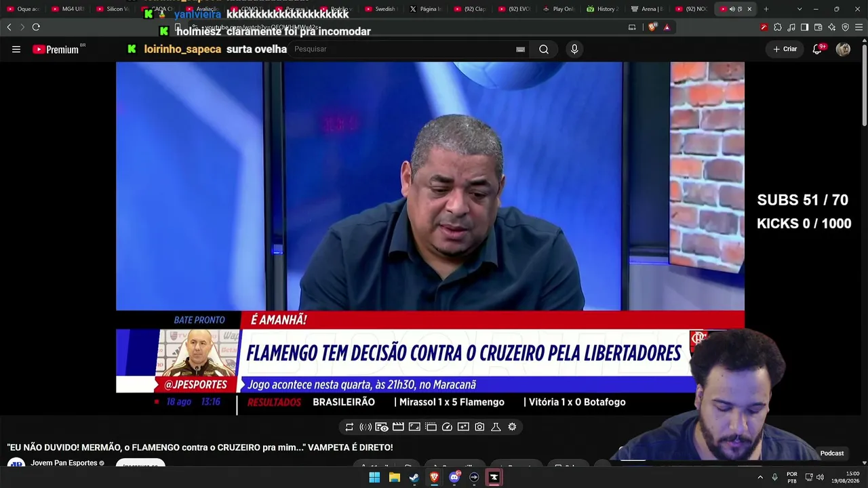Open the browser main menu

(859, 27)
